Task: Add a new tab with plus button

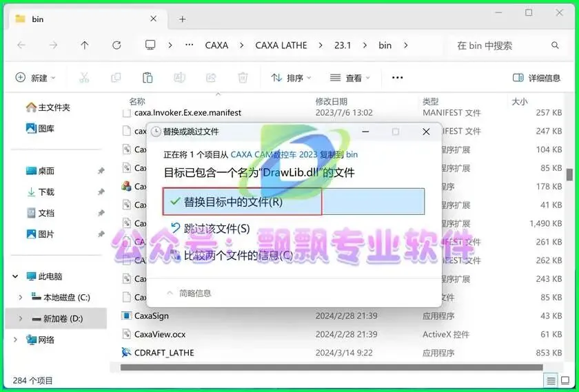Action: coord(183,19)
